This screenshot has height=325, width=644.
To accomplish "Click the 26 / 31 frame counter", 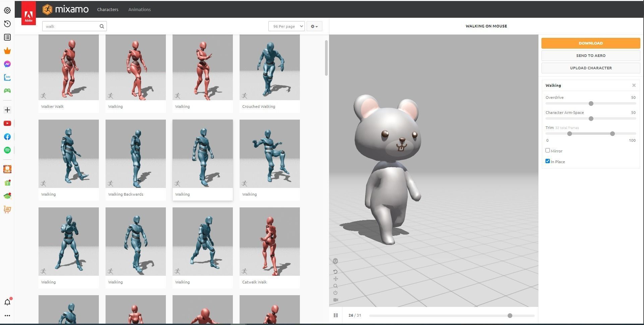I will tap(355, 315).
